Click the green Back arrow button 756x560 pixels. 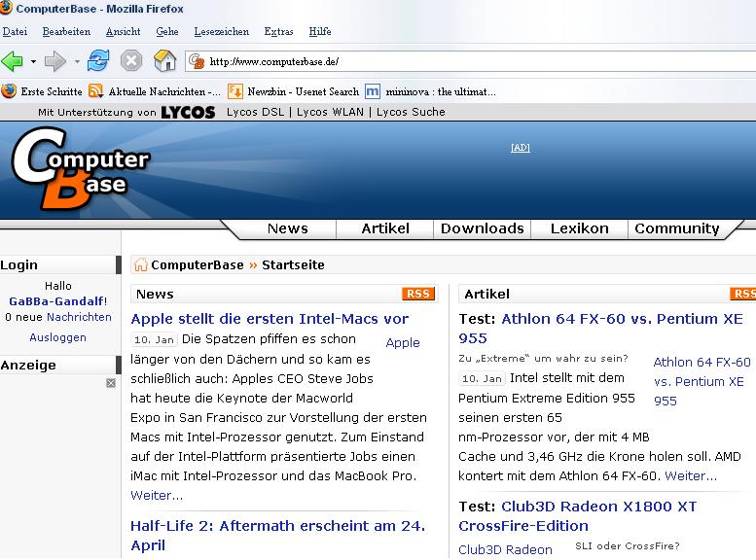click(13, 61)
